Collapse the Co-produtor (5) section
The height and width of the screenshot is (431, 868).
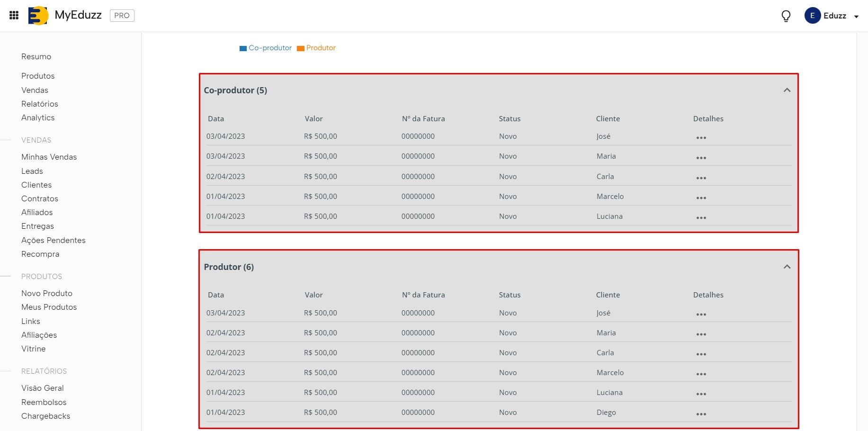coord(787,90)
